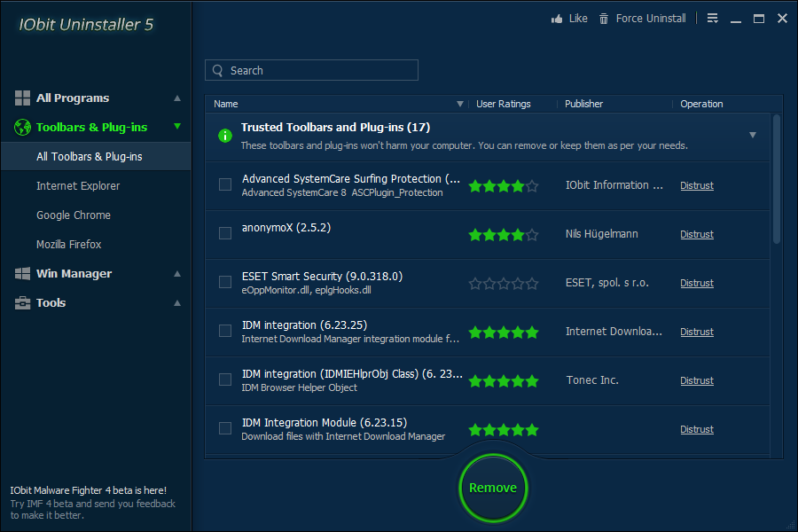Click the window resize grip at bottom corner
The image size is (798, 532).
click(x=790, y=525)
